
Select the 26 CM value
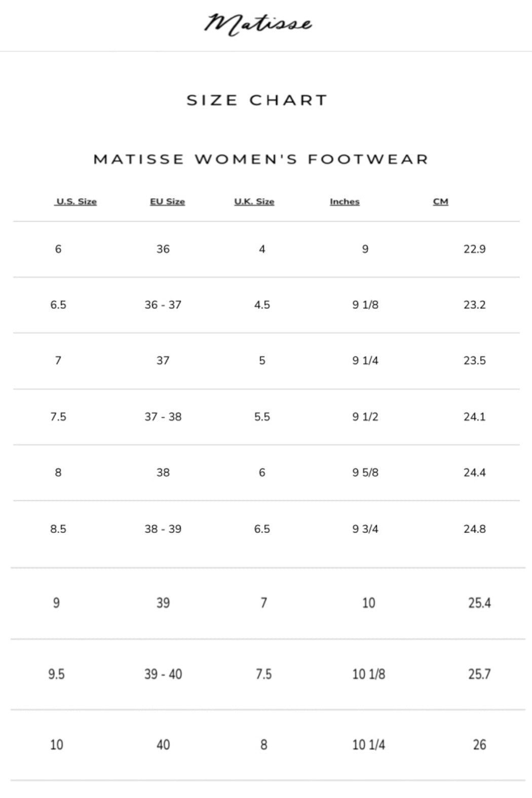point(479,745)
